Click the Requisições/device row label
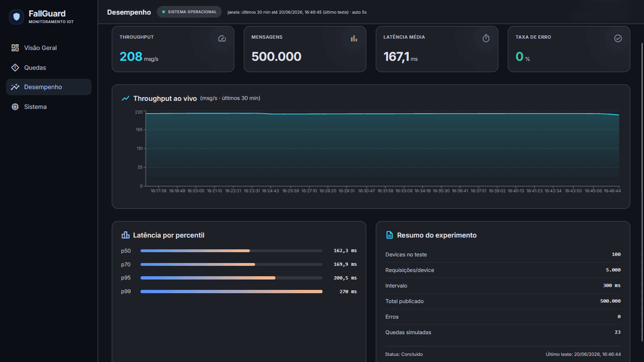 [410, 270]
